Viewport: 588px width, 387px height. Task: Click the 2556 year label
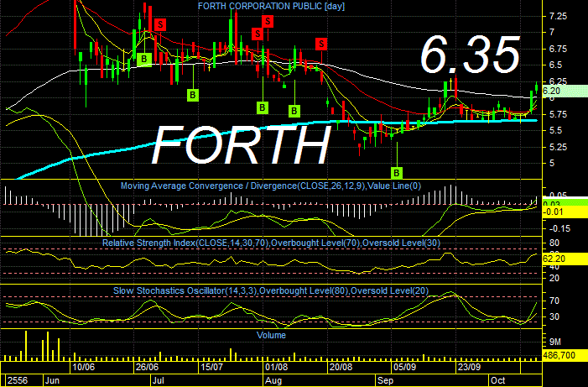(x=18, y=380)
